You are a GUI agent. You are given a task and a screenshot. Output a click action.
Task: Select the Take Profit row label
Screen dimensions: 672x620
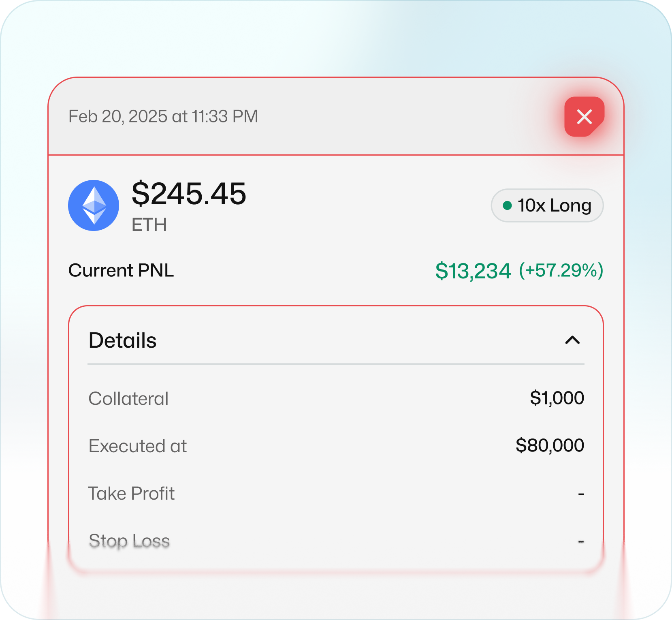click(x=132, y=494)
